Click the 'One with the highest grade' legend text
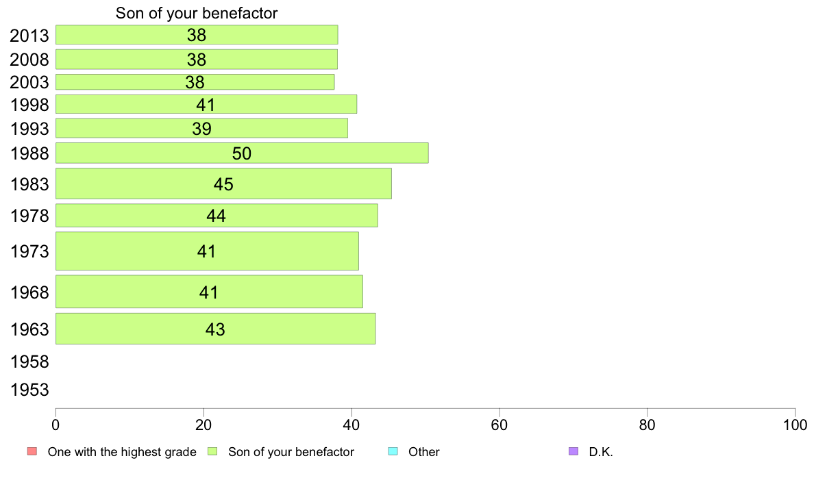 122,452
